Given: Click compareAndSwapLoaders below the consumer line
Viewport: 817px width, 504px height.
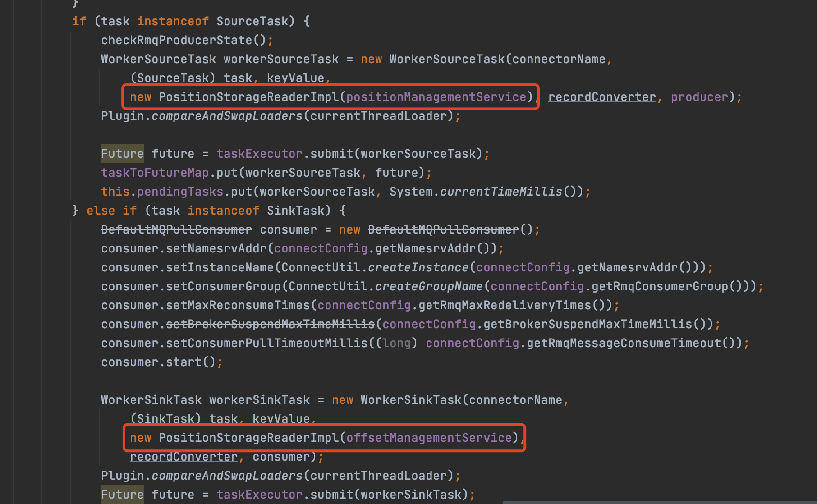Looking at the screenshot, I should click(x=227, y=476).
